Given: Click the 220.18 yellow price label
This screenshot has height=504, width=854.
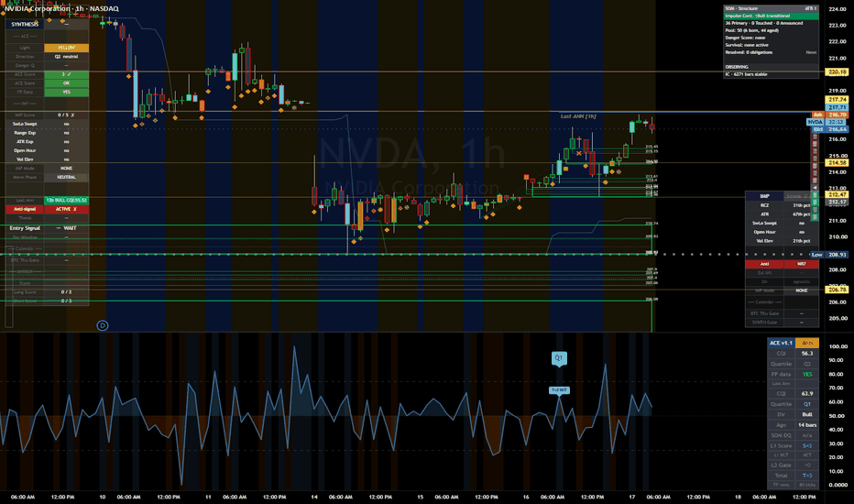Looking at the screenshot, I should coord(838,71).
